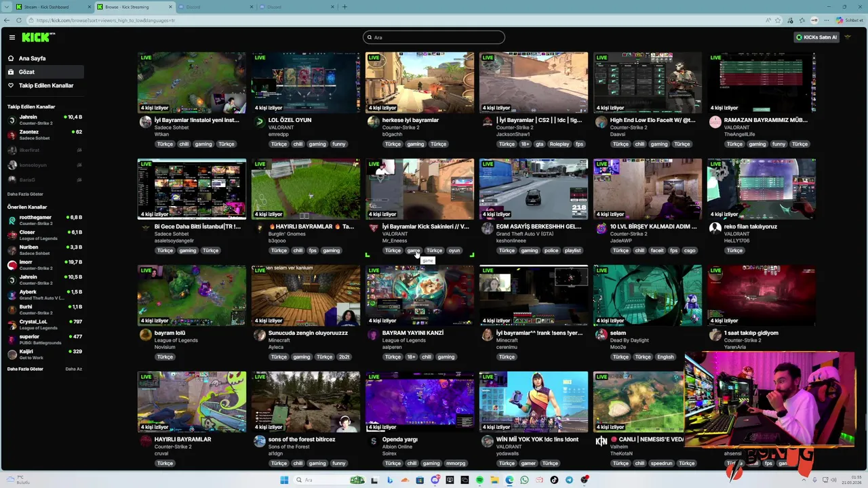Viewport: 868px width, 488px height.
Task: Open the read aloud icon
Action: [x=768, y=20]
